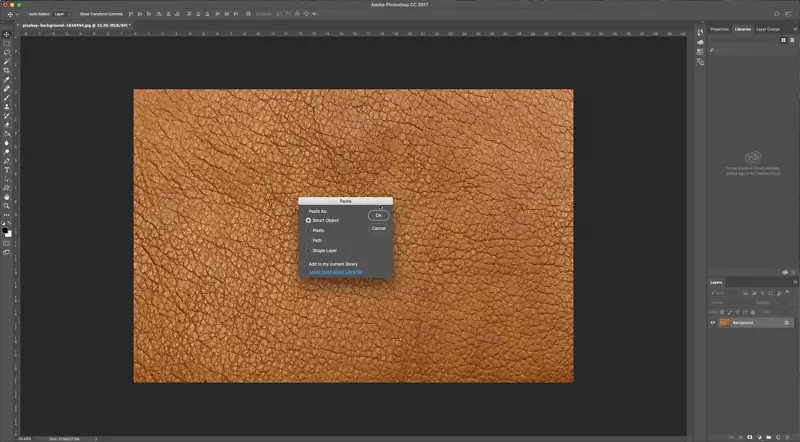Select the Horizontal Type tool
The width and height of the screenshot is (800, 442).
(7, 170)
